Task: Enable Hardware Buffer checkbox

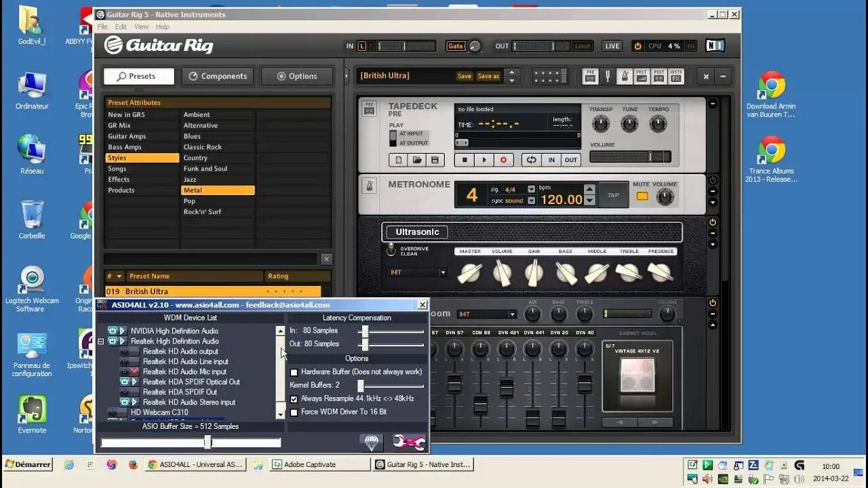Action: [x=294, y=372]
